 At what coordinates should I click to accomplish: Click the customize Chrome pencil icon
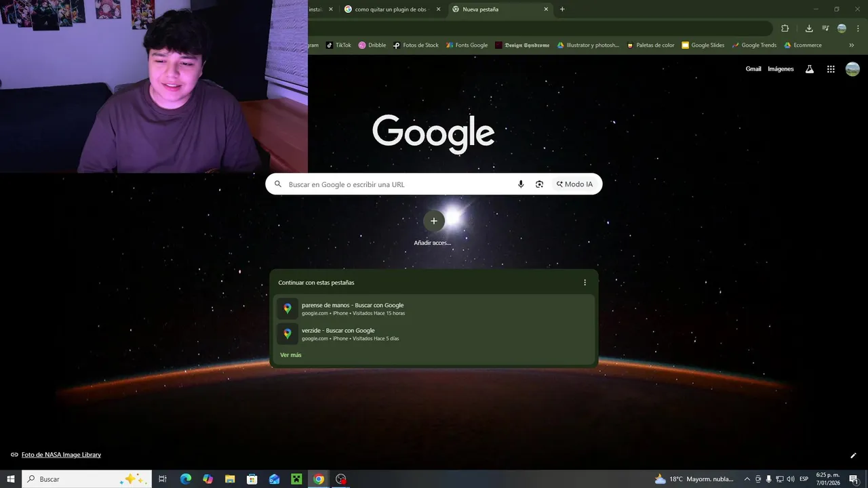[853, 455]
